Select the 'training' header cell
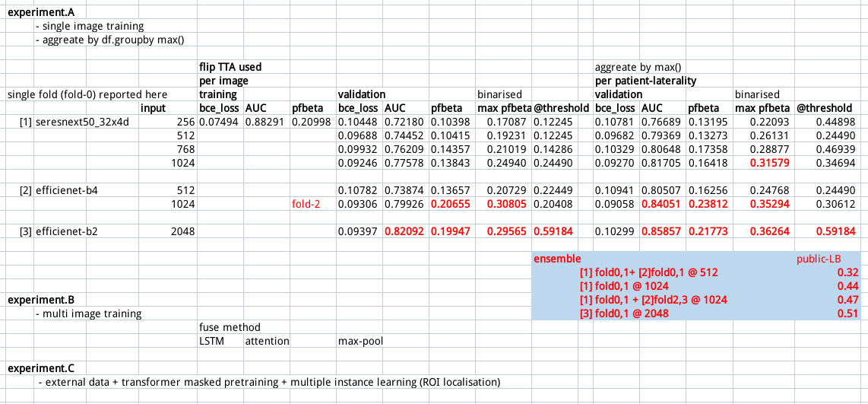The width and height of the screenshot is (868, 404). (217, 94)
